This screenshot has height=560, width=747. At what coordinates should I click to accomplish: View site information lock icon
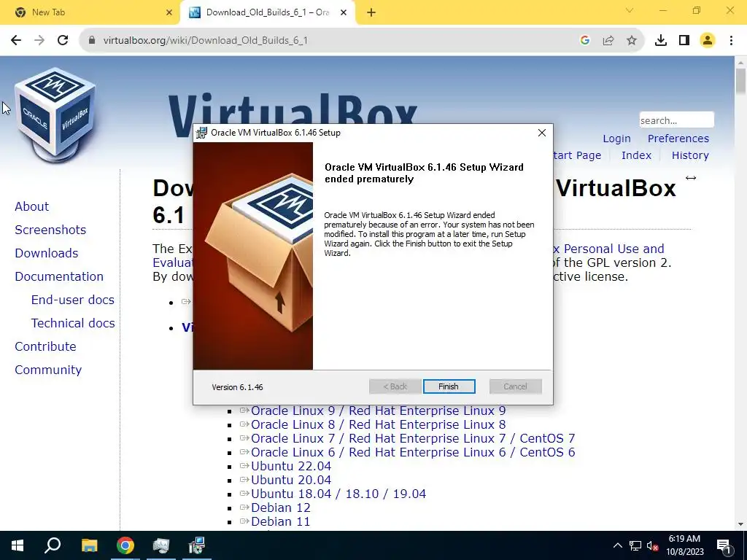point(93,41)
